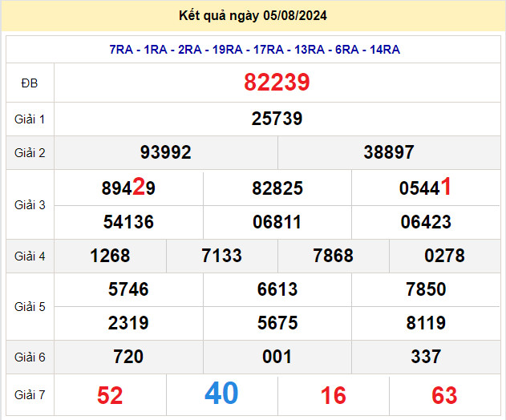Click the Giải 2 label
The width and height of the screenshot is (506, 420).
pyautogui.click(x=30, y=153)
